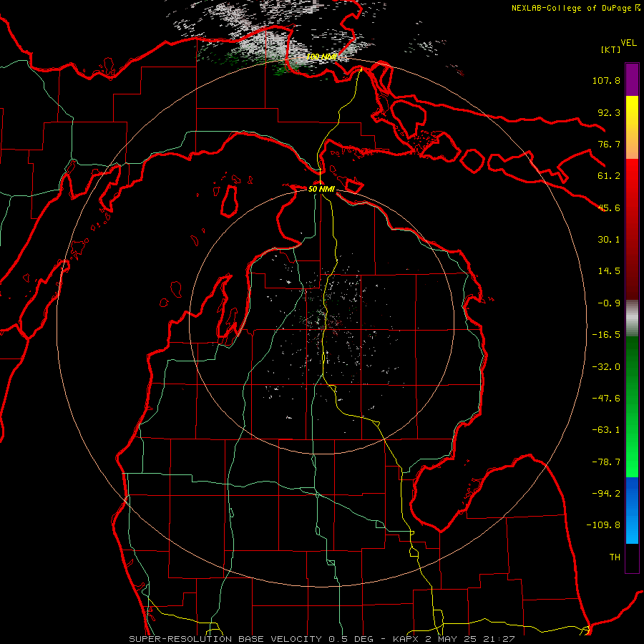Click the -16.5 velocity legend value
This screenshot has height=644, width=644.
(x=606, y=335)
